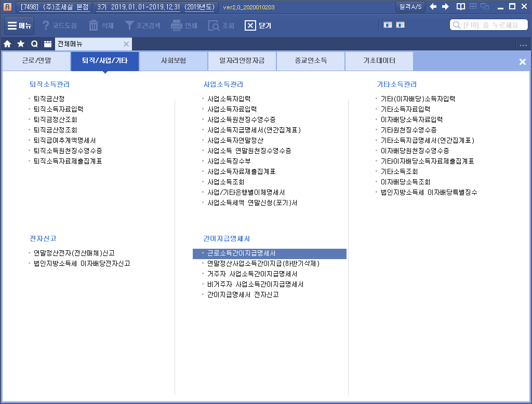Viewport: 532px width, 404px height.
Task: Click the home icon in tab bar
Action: coord(7,44)
